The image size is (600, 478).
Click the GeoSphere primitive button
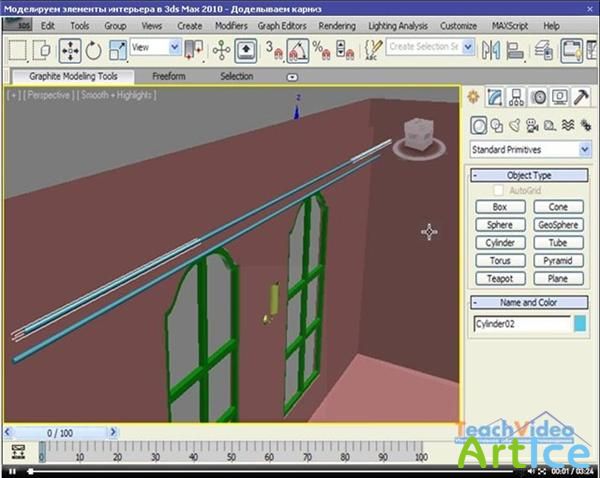[558, 225]
